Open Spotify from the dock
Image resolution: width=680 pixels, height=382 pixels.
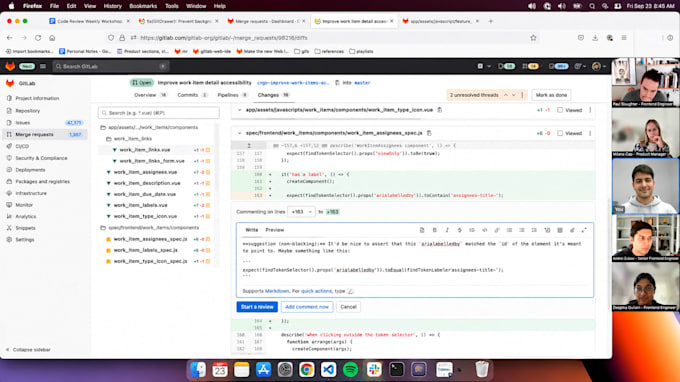point(350,369)
